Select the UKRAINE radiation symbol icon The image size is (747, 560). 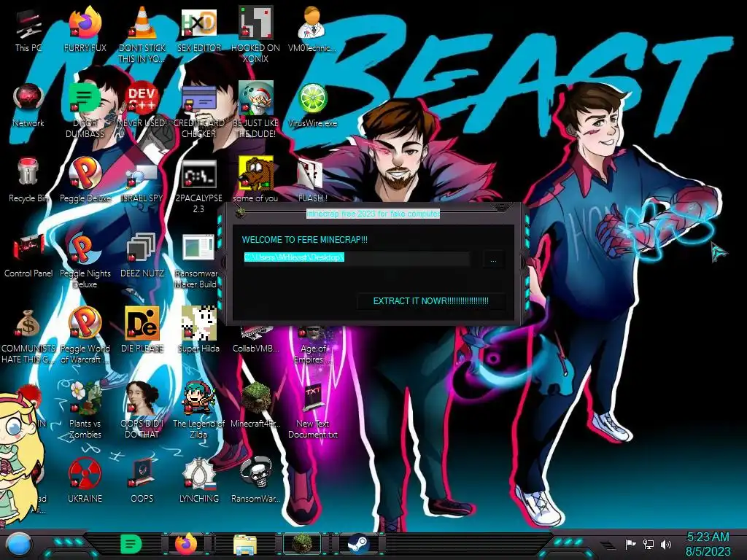(x=85, y=474)
